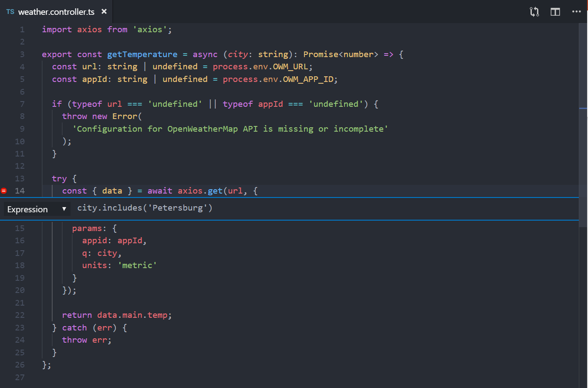Screen dimensions: 588x388
Task: Close the weather.controller.ts tab
Action: point(104,11)
